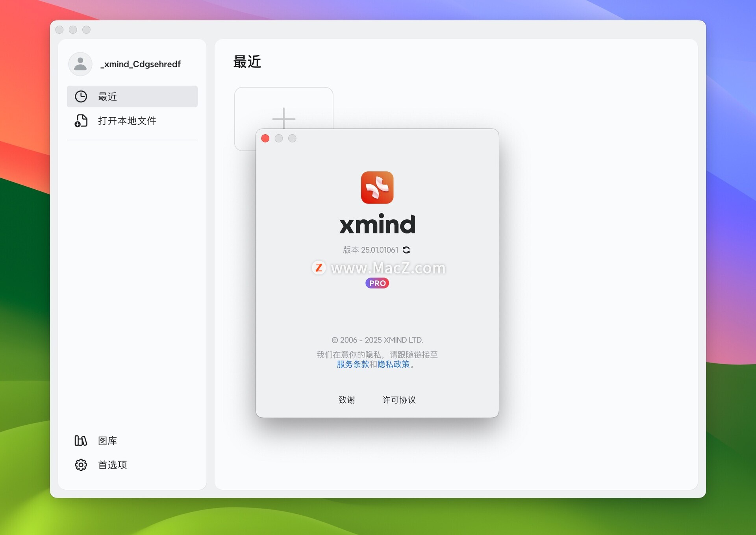Click the version text 版本 25.01.01061
756x535 pixels.
click(x=371, y=250)
